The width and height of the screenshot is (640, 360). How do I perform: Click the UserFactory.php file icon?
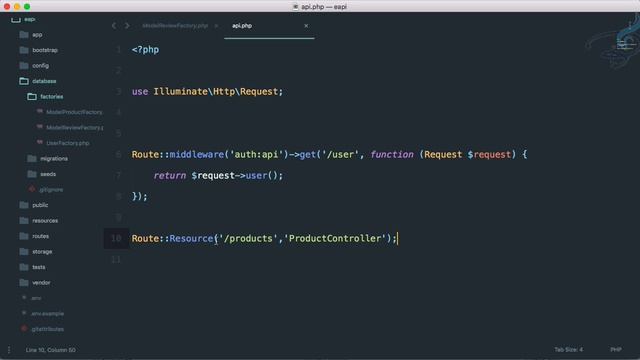pyautogui.click(x=40, y=142)
